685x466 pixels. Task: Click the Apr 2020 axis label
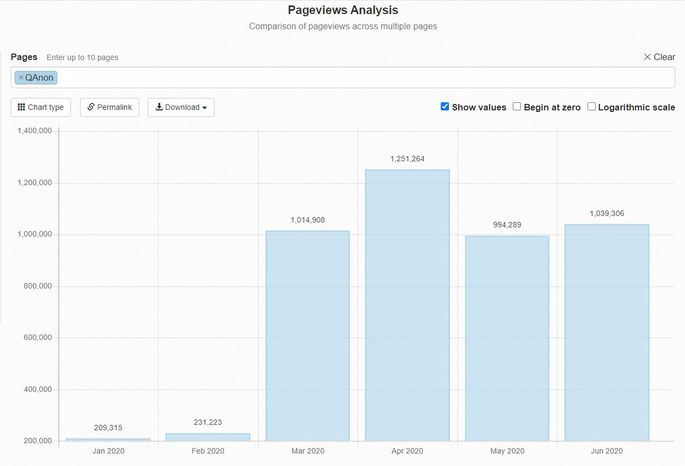pyautogui.click(x=407, y=451)
